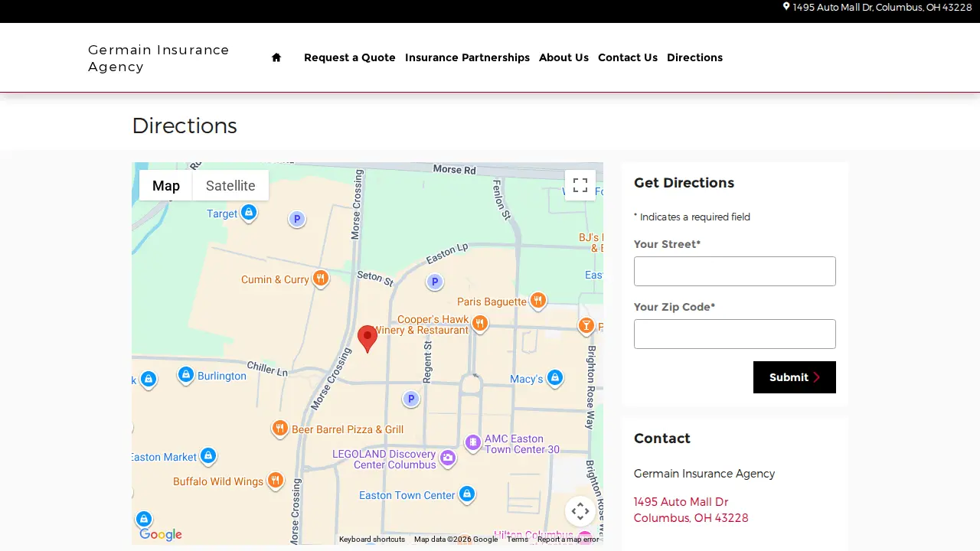This screenshot has height=551, width=980.
Task: Open Insurance Partnerships page
Action: tap(467, 57)
